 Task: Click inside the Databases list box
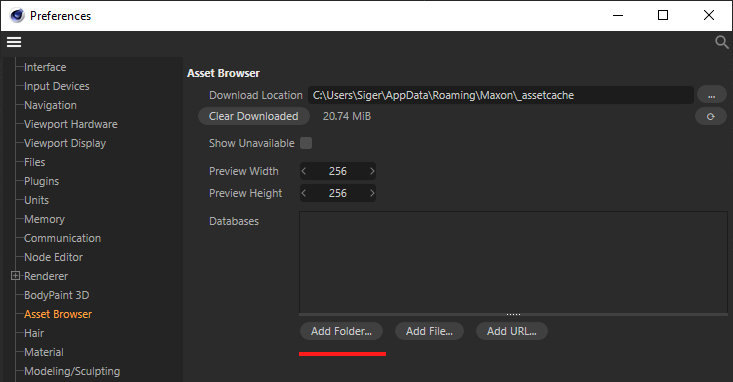point(513,262)
